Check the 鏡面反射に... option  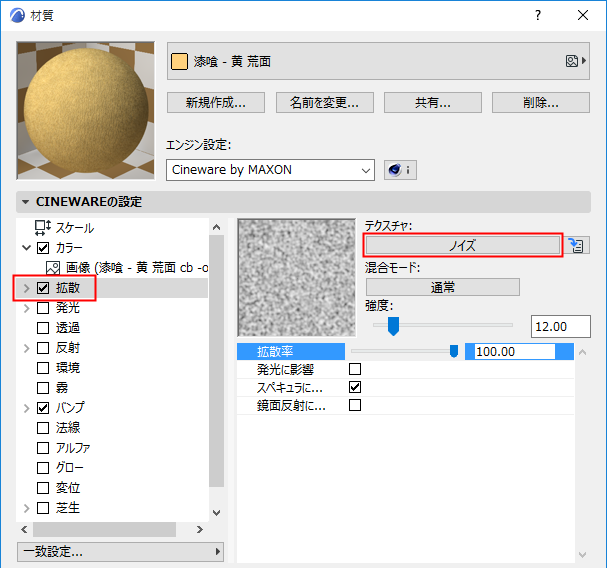coord(355,405)
